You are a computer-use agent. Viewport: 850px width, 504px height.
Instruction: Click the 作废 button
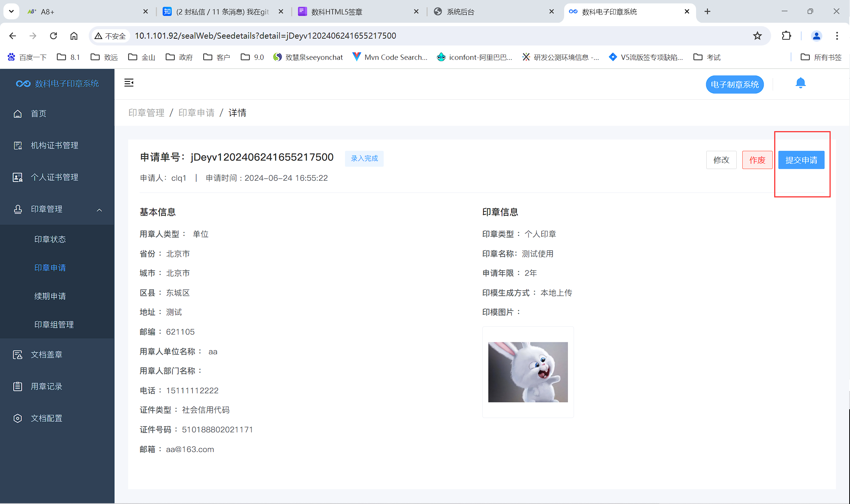(x=757, y=160)
